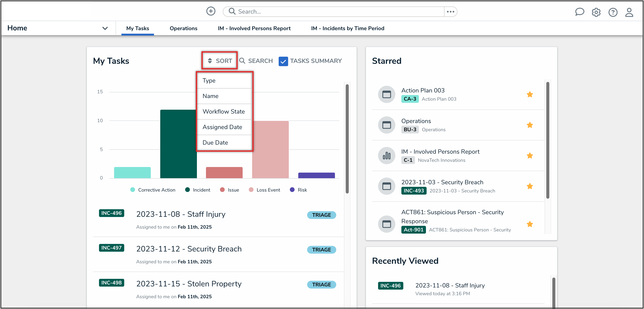Expand the Home dropdown chevron

[105, 28]
